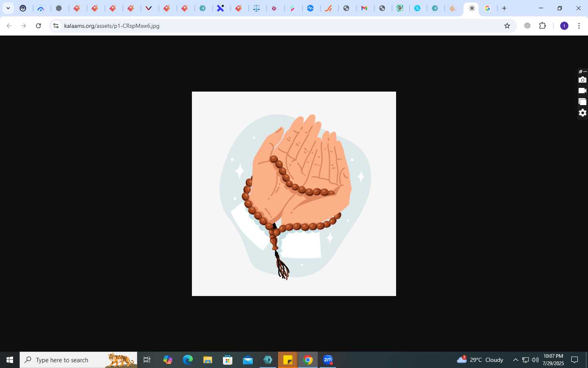Open the Mail app from taskbar
588x368 pixels.
tap(248, 360)
